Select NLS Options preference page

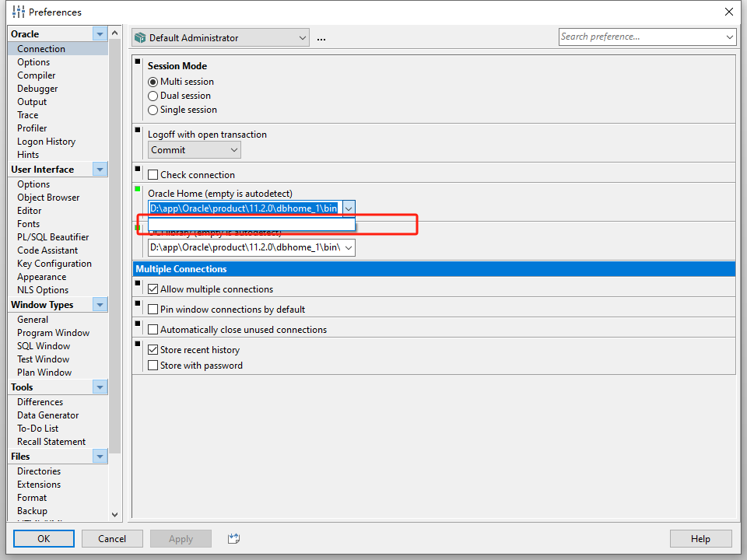tap(43, 290)
